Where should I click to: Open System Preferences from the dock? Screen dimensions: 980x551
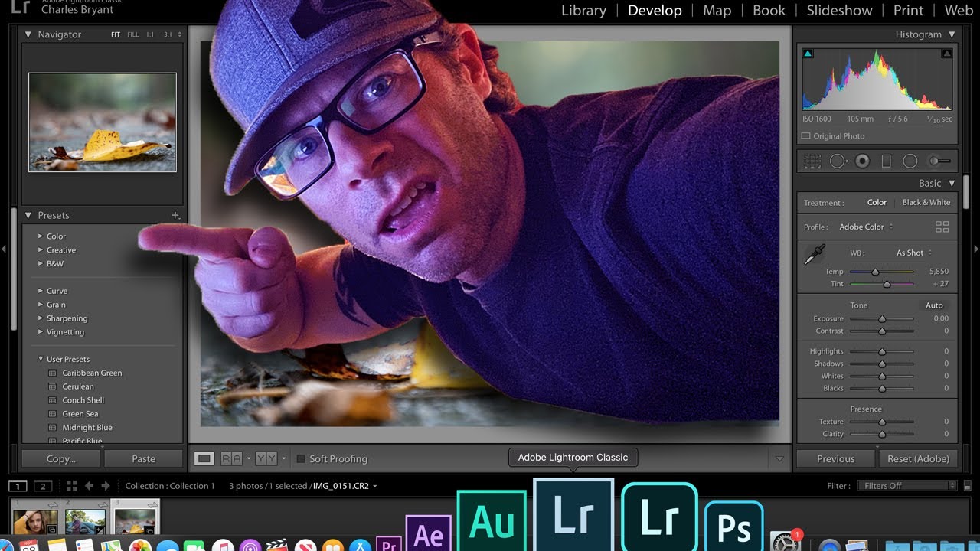785,540
